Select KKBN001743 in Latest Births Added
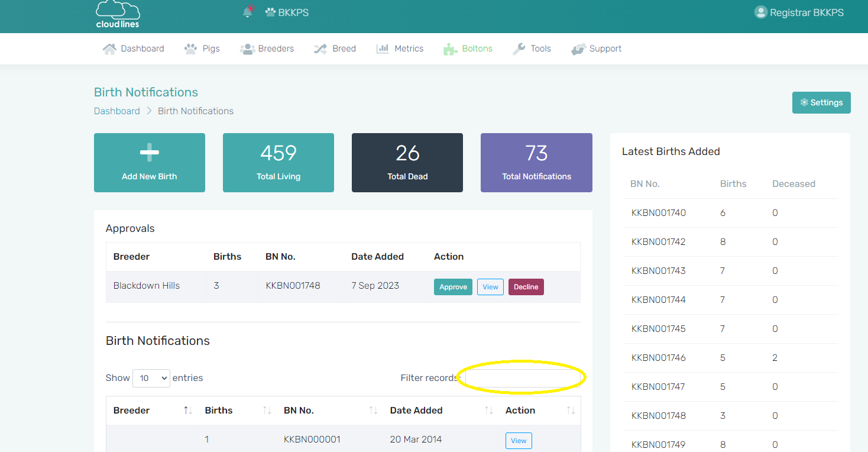Viewport: 868px width, 452px height. click(x=659, y=271)
